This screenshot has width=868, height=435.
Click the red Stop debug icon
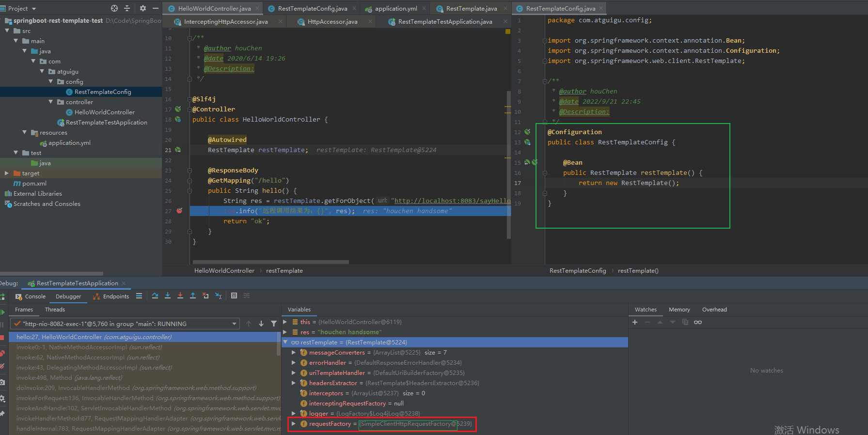(2, 337)
